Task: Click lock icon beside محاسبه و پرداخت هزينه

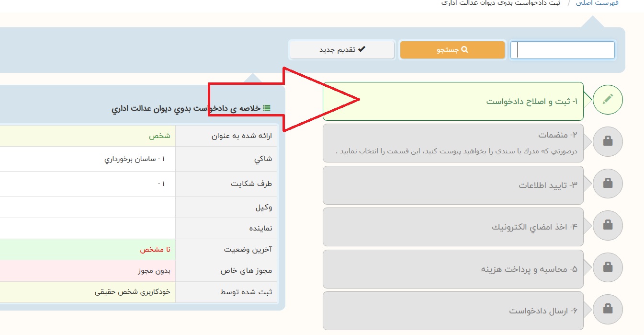Action: [x=608, y=267]
